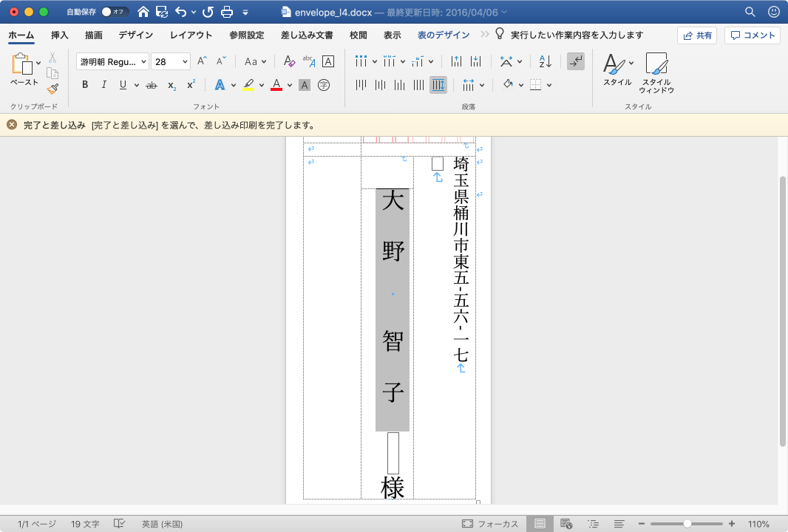Open the phonetic guide (ruby) icon
Image resolution: width=788 pixels, height=532 pixels.
pos(308,61)
